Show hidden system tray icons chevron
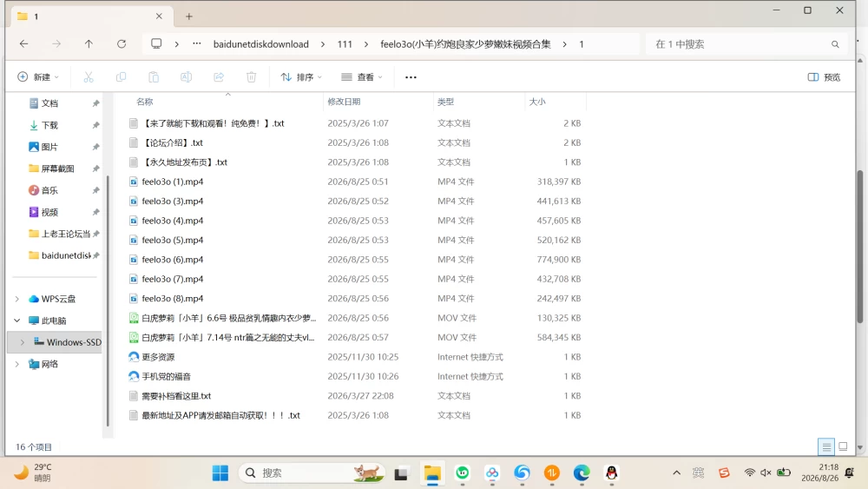 (676, 472)
